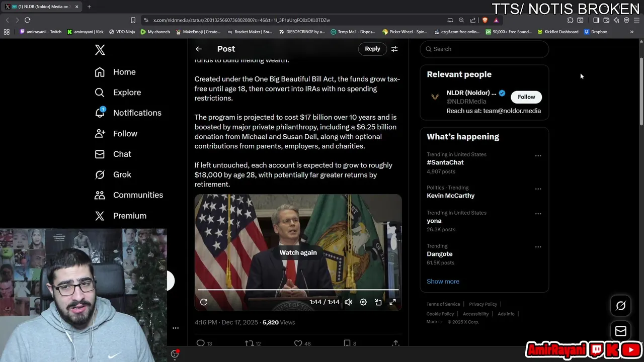
Task: Open the Kevin McCarthy trend
Action: coord(451,196)
